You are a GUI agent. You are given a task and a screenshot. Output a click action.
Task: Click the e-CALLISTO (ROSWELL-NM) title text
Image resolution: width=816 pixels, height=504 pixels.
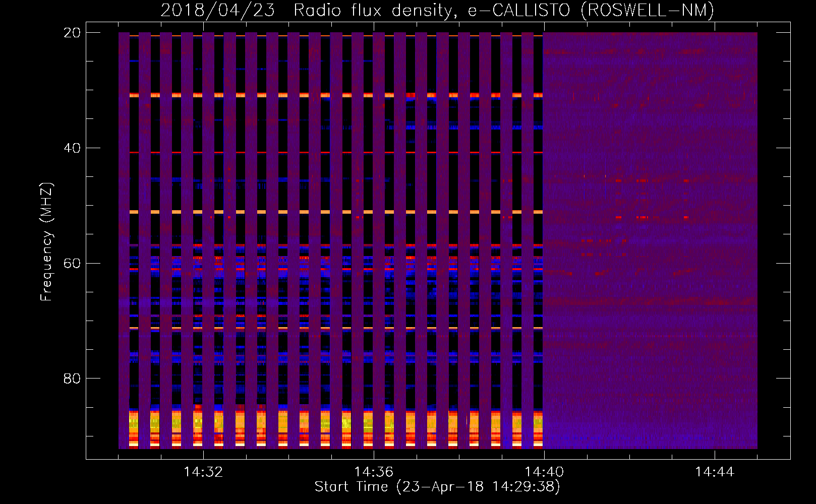coord(591,10)
